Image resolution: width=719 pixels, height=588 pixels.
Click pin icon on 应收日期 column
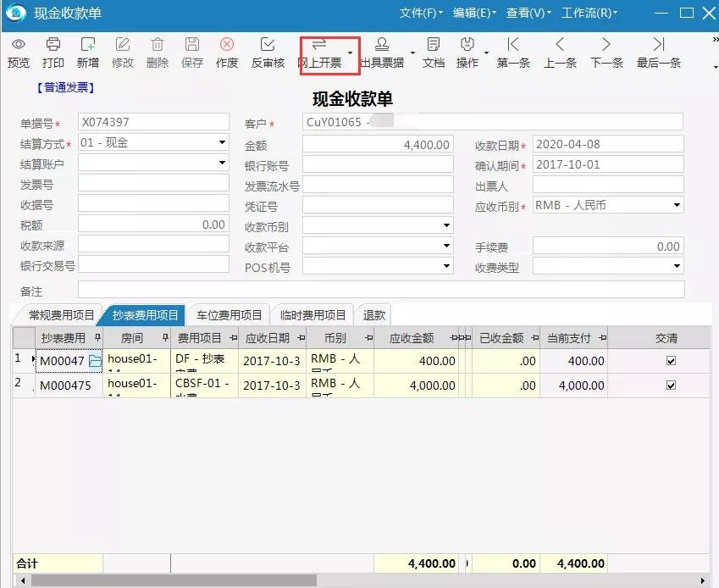301,338
